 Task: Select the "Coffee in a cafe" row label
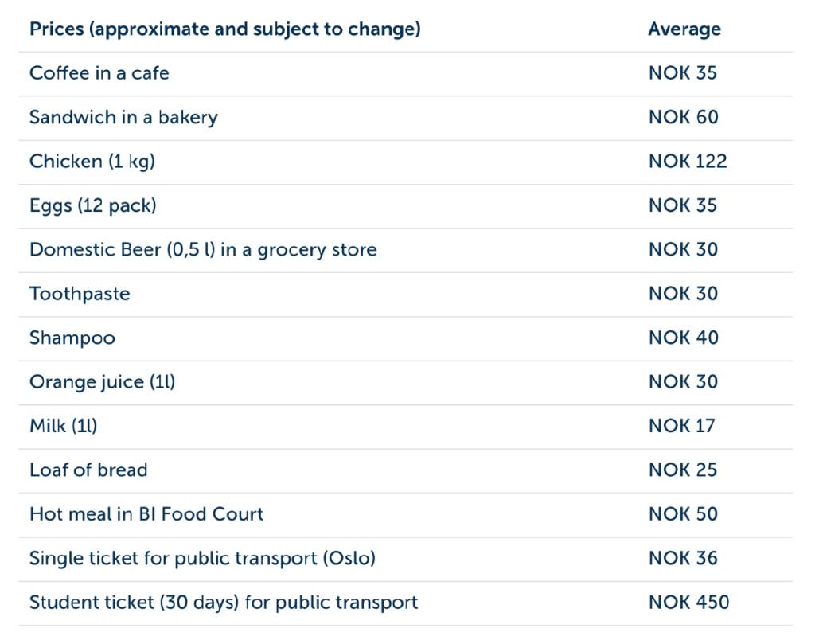(99, 73)
